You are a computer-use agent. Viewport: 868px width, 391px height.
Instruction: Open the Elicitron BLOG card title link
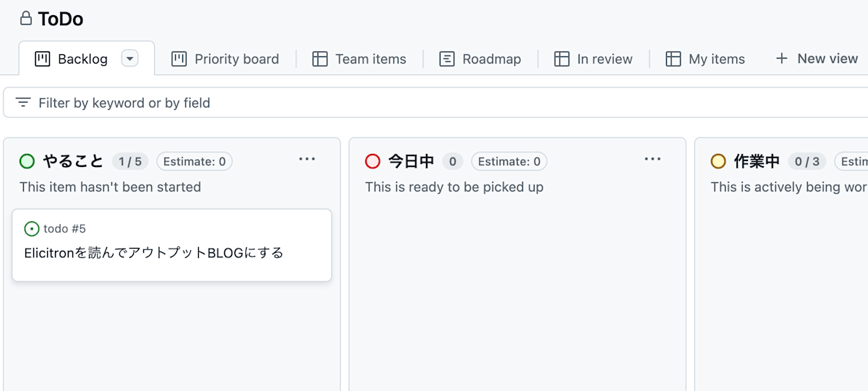[x=153, y=253]
